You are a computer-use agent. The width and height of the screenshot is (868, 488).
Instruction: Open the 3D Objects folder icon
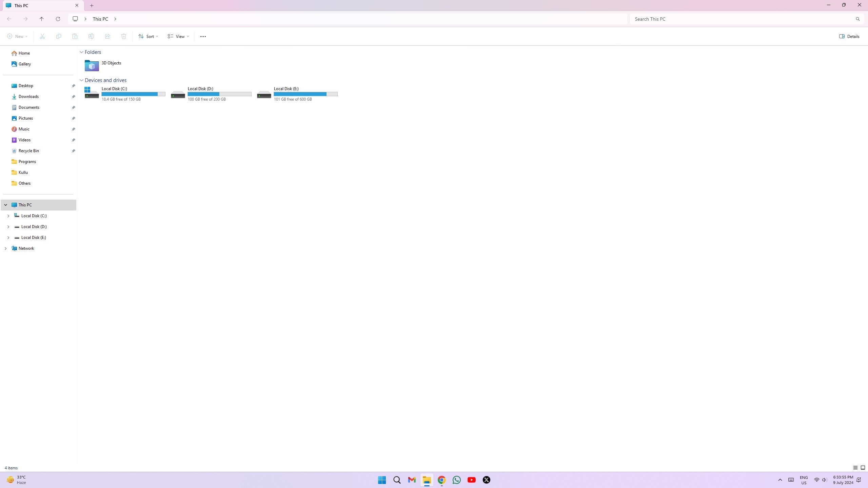pyautogui.click(x=92, y=65)
